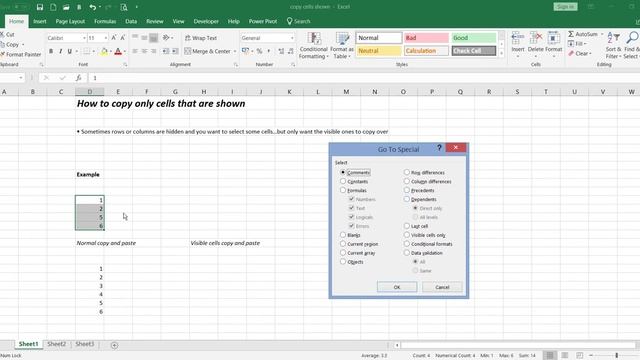Open the Insert ribbon tab
640x360 pixels.
pyautogui.click(x=40, y=21)
